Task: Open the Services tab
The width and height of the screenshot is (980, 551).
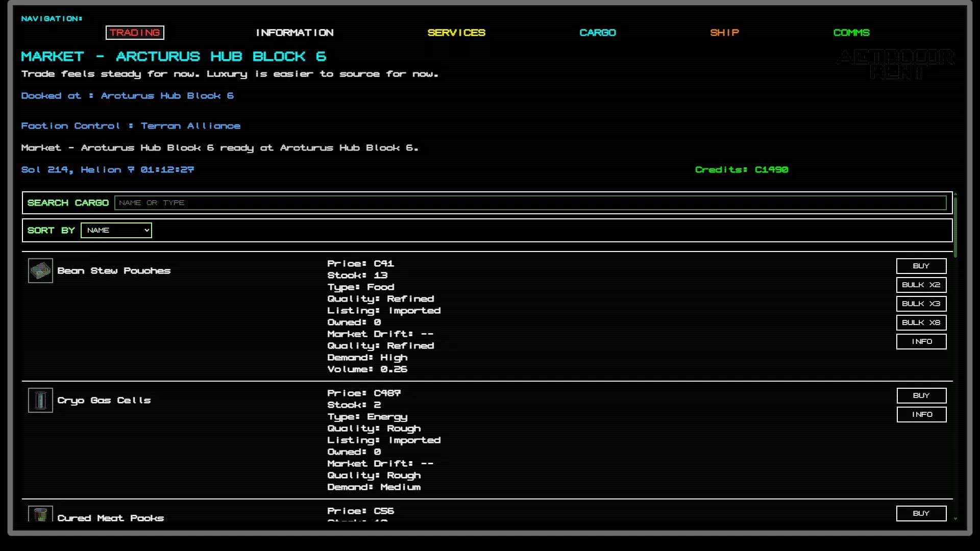Action: 456,33
